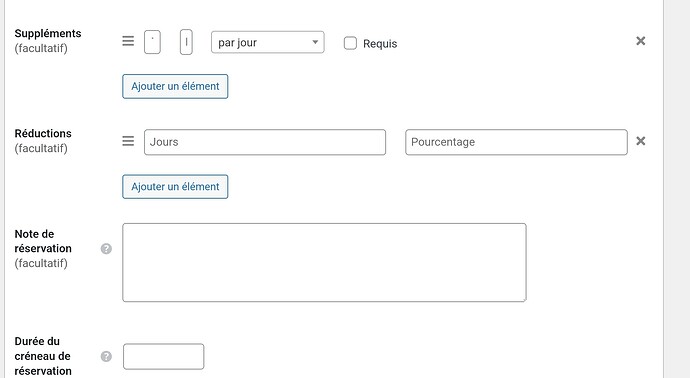The image size is (690, 378).
Task: Open help icon for Note de réservation
Action: [106, 249]
